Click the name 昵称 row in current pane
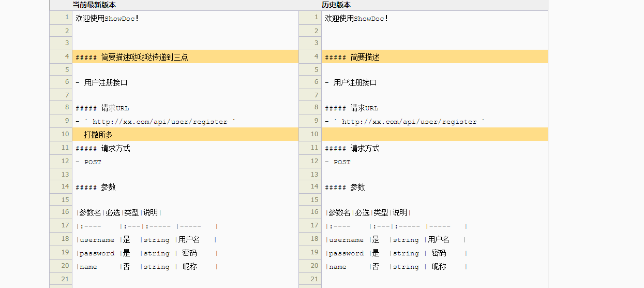 [147, 267]
